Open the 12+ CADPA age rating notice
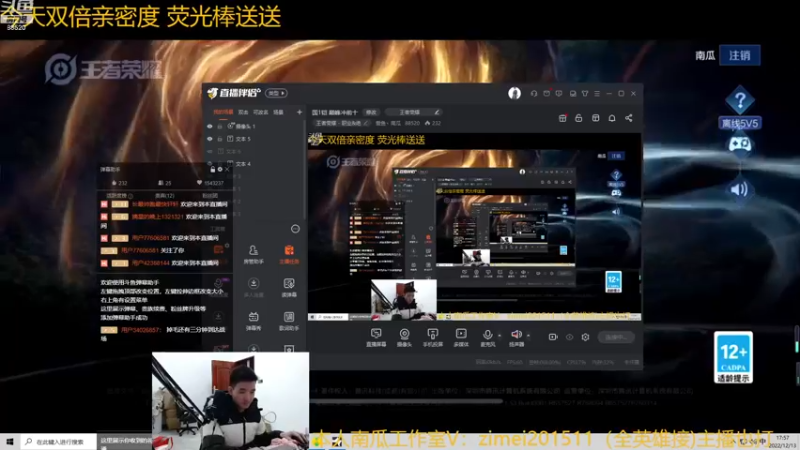Viewport: 800px width, 450px height. coord(733,357)
